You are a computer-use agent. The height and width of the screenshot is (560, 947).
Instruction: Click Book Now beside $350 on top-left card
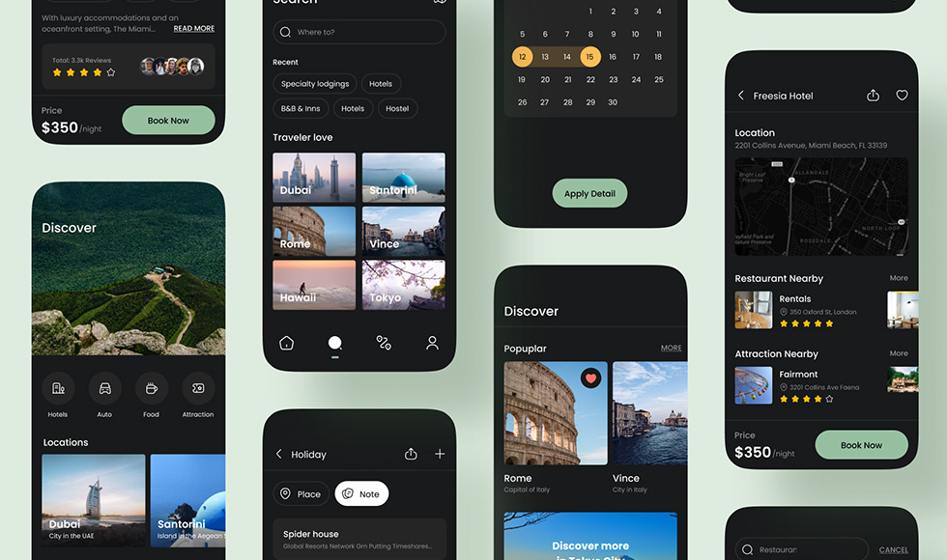[168, 120]
